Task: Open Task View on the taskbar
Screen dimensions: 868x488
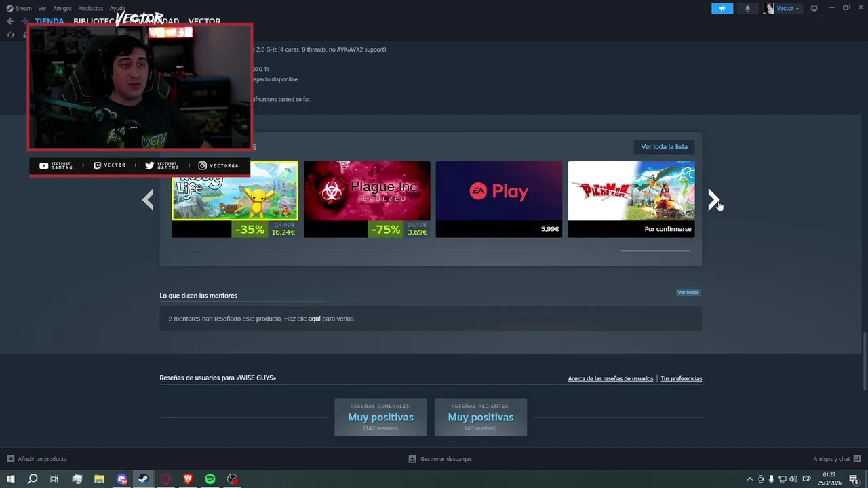Action: (x=54, y=479)
